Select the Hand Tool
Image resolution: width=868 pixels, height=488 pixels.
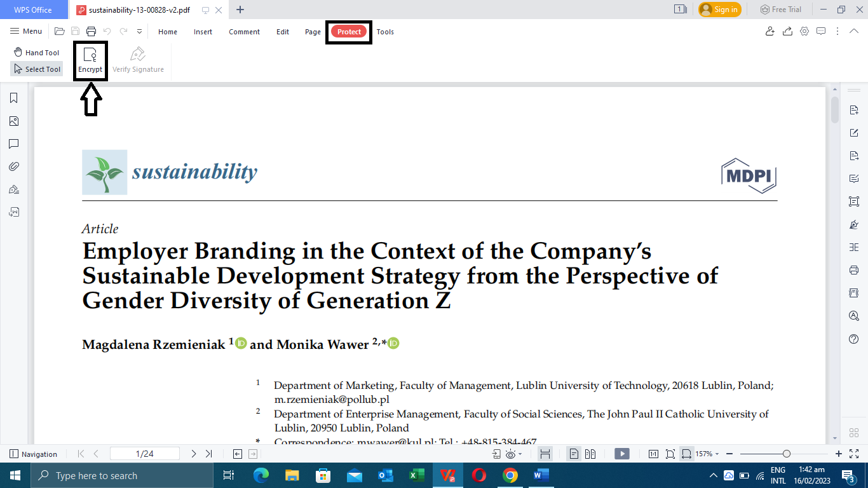[x=36, y=53]
